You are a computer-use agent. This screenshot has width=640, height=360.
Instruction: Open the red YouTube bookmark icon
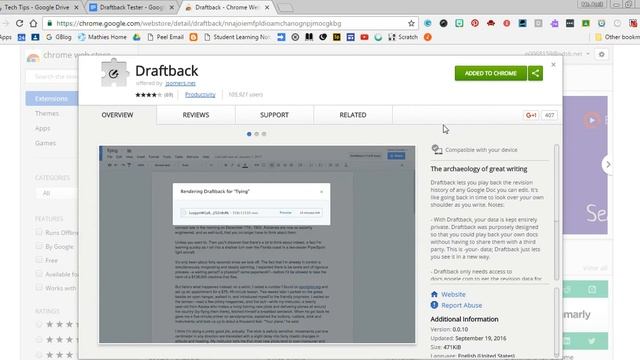(364, 37)
